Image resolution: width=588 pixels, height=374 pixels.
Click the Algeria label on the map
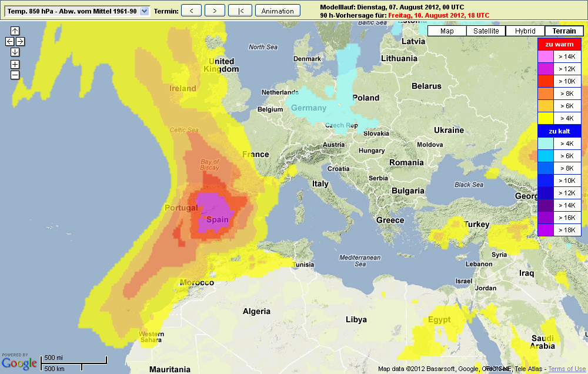[x=256, y=311]
